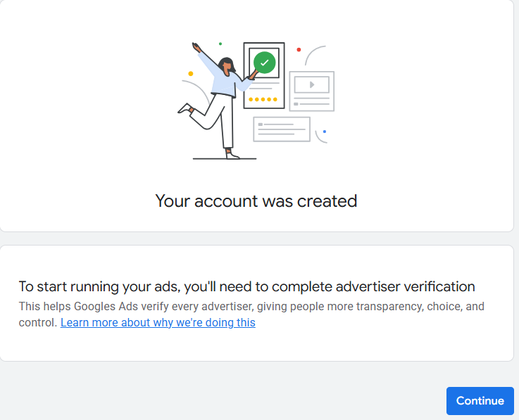Click the floor line beneath the woman
This screenshot has width=519, height=420.
224,158
